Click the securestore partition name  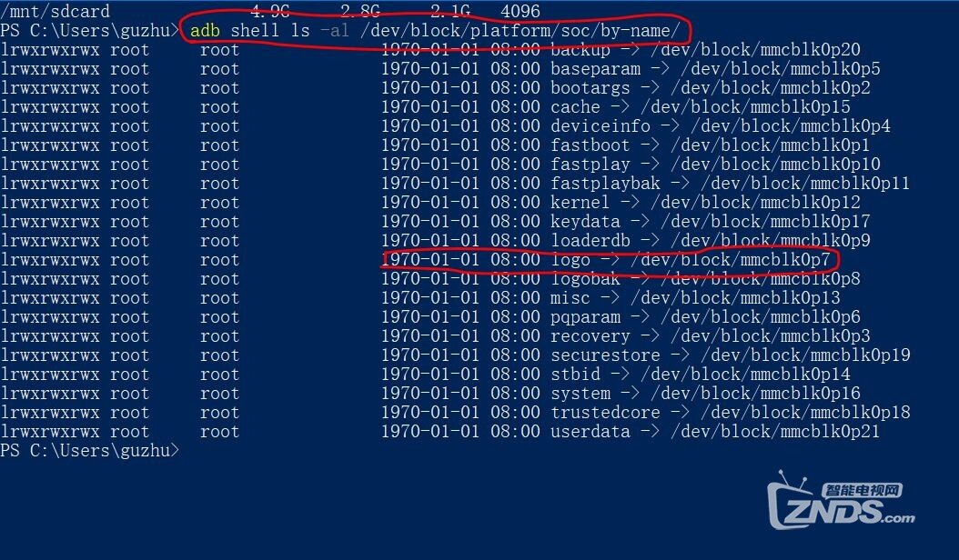(605, 355)
